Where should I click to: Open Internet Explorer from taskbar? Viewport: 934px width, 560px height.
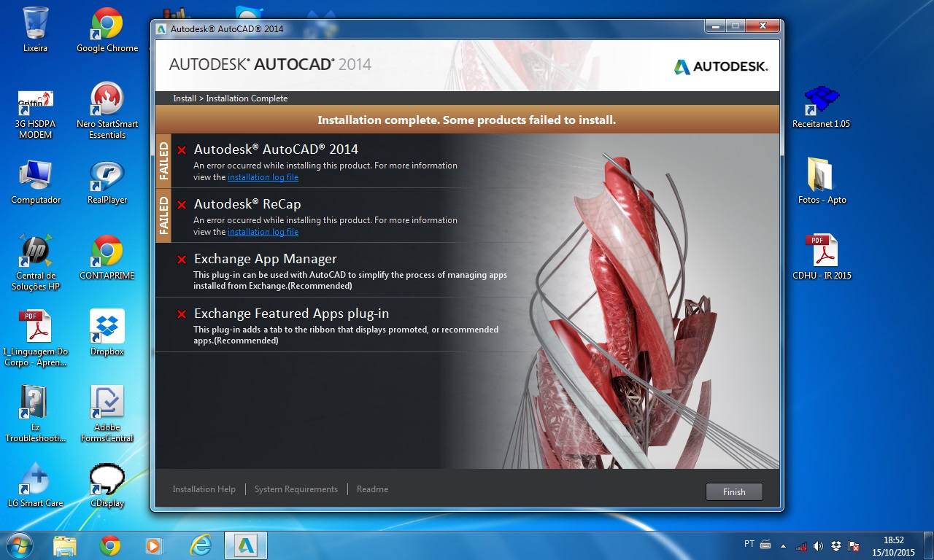tap(200, 545)
